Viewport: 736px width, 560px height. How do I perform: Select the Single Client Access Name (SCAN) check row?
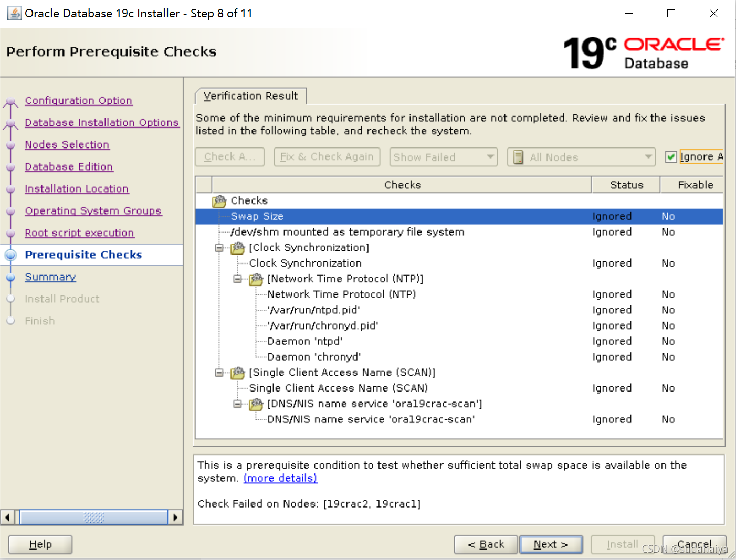[x=459, y=388]
